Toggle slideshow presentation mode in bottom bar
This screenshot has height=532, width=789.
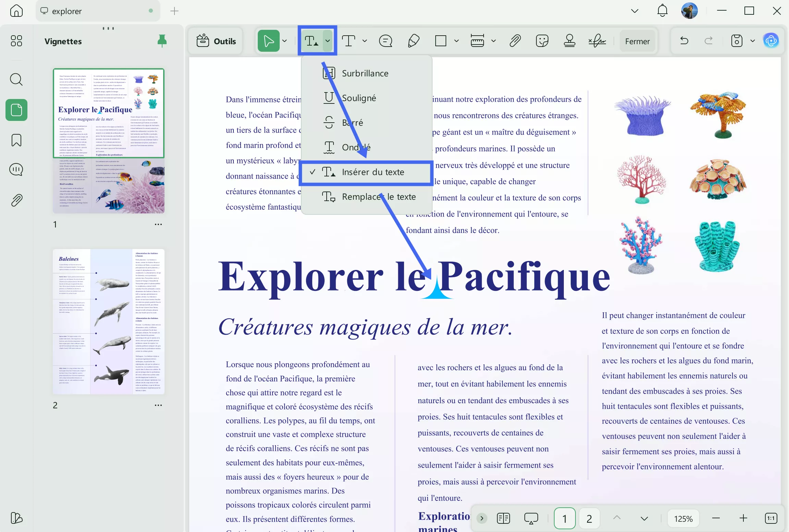coord(531,518)
